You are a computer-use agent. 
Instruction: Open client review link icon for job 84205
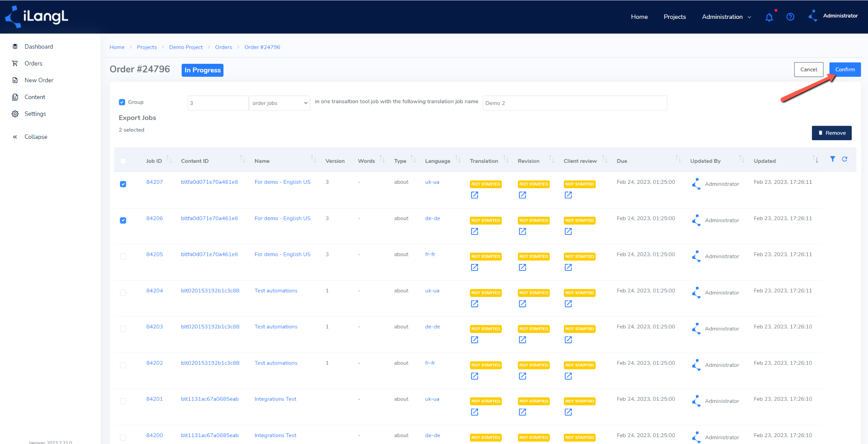click(568, 267)
